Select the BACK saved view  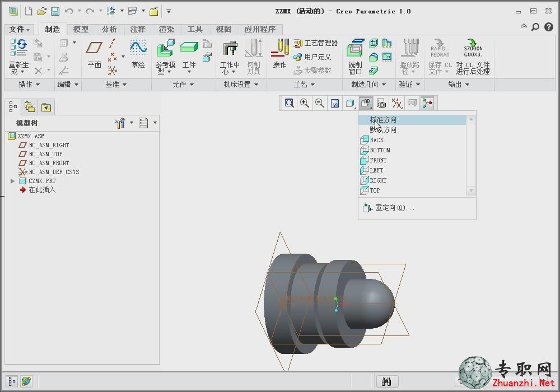click(413, 140)
